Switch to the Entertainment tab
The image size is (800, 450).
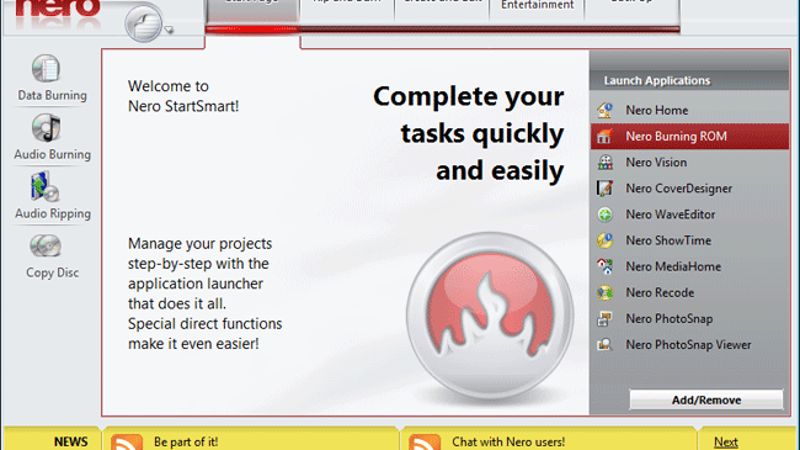click(537, 10)
